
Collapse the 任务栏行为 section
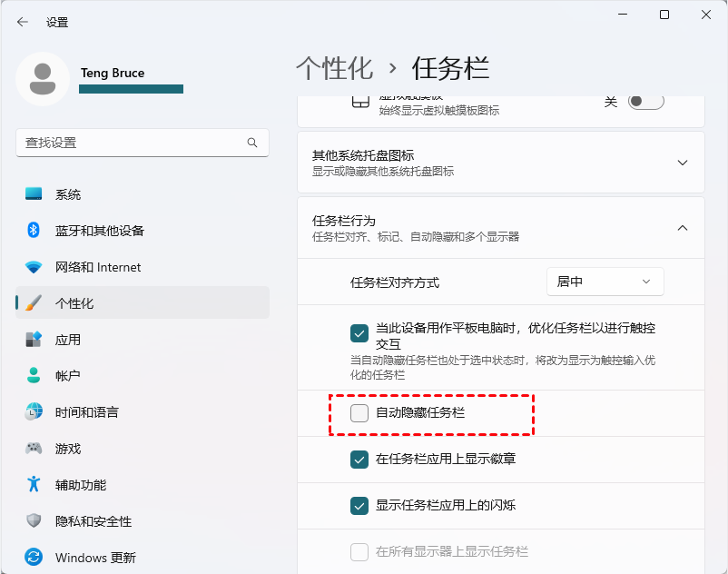(x=683, y=228)
